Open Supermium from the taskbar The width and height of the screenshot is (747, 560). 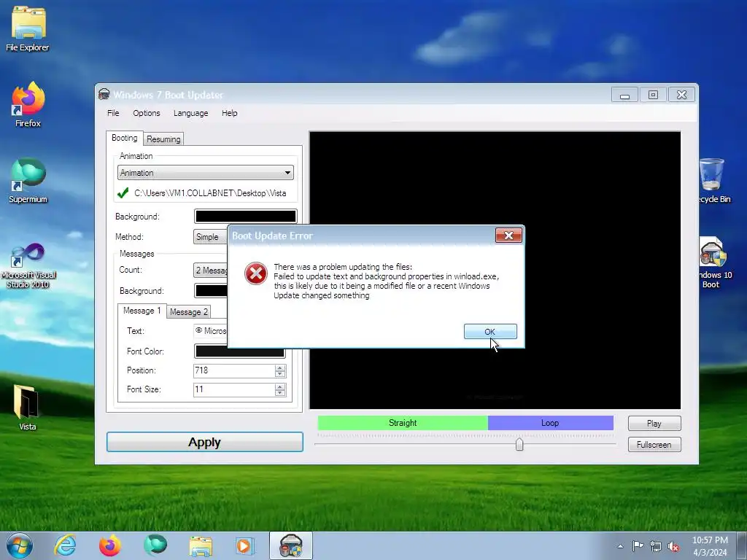pyautogui.click(x=155, y=545)
